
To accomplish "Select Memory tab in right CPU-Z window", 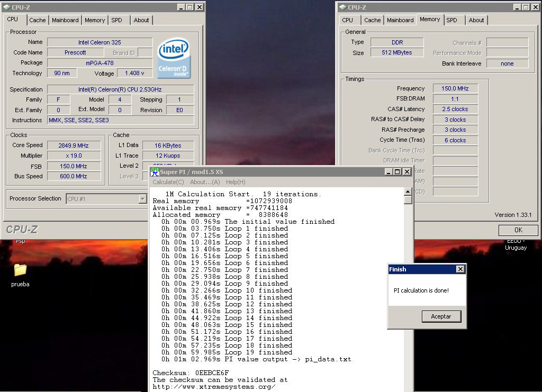I will click(430, 20).
